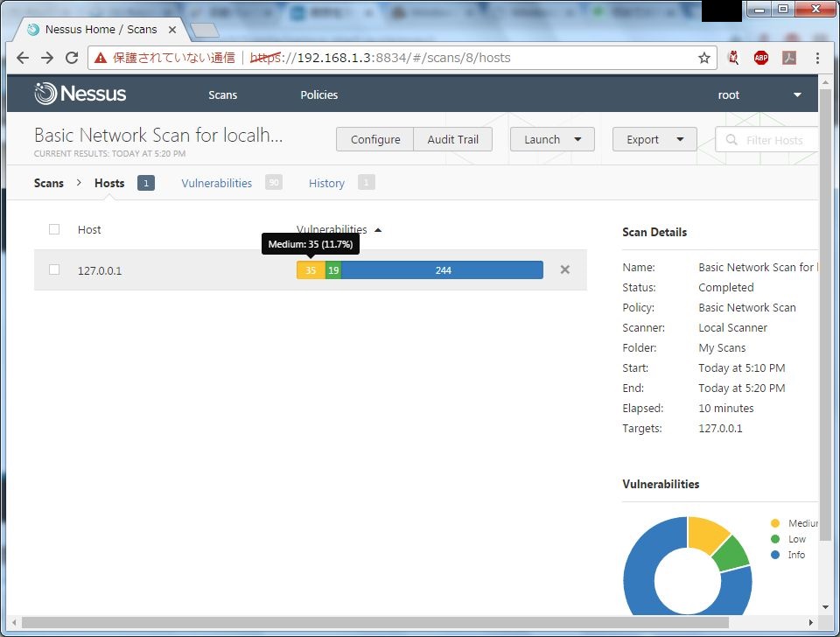Click the yellow Medium donut chart segment

[x=706, y=535]
